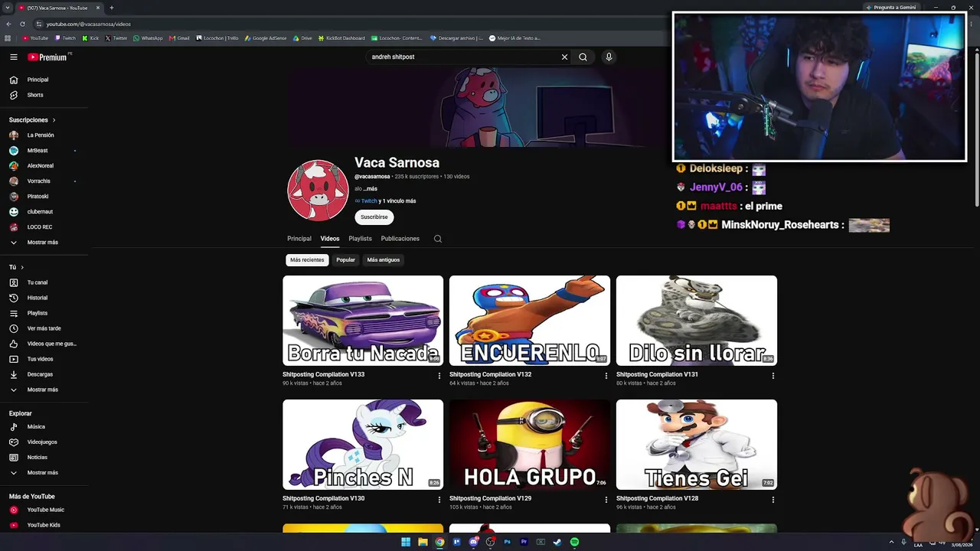
Task: Open options menu for Compilation V131
Action: (773, 376)
